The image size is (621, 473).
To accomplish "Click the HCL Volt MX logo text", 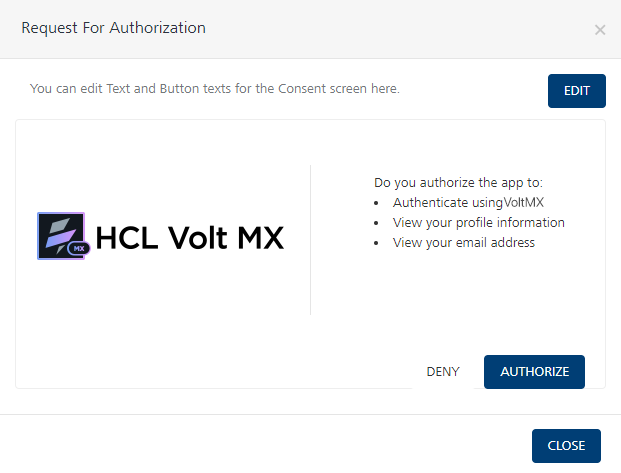I will 189,237.
